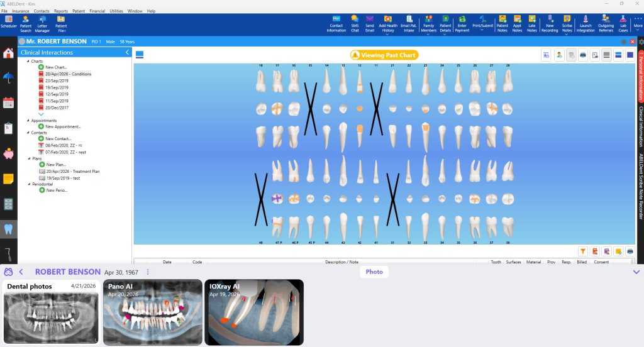Open Patient Notes

[502, 24]
